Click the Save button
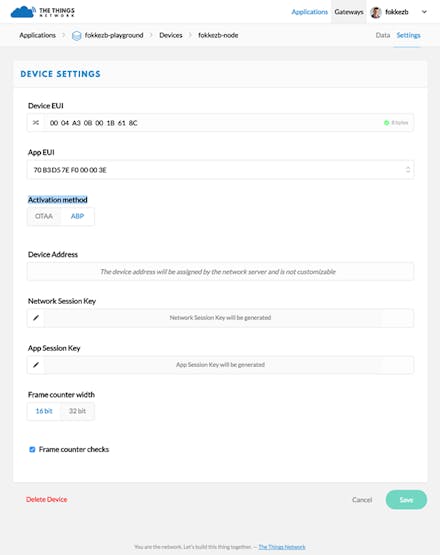The image size is (440, 555). pyautogui.click(x=406, y=500)
